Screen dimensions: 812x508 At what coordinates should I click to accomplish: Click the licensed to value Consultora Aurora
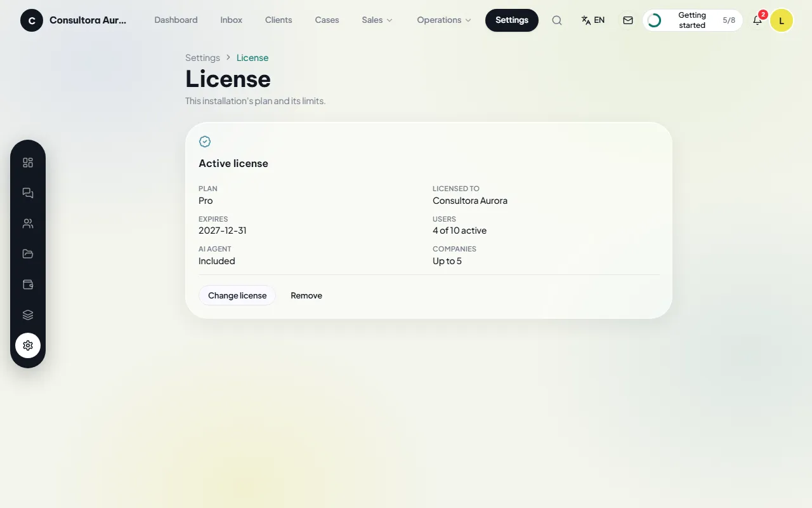click(470, 201)
